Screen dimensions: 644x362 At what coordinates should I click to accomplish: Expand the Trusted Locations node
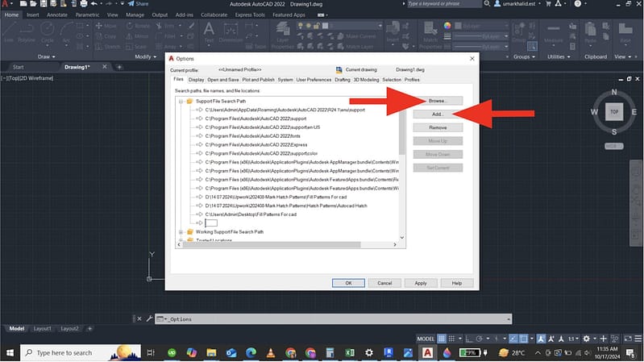tap(179, 240)
